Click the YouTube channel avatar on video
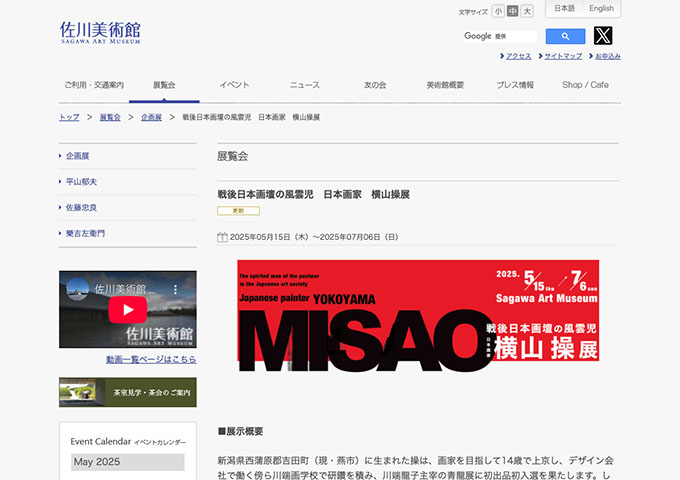This screenshot has height=480, width=680. pyautogui.click(x=77, y=289)
